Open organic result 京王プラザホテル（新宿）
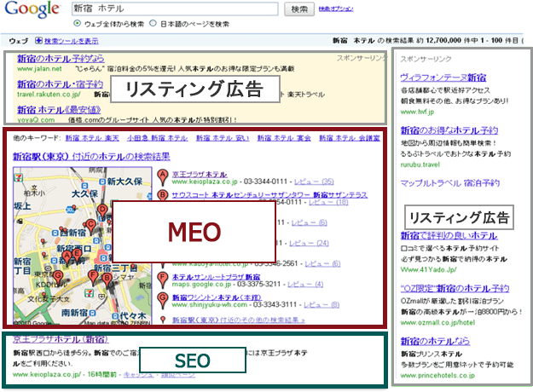 tap(61, 339)
